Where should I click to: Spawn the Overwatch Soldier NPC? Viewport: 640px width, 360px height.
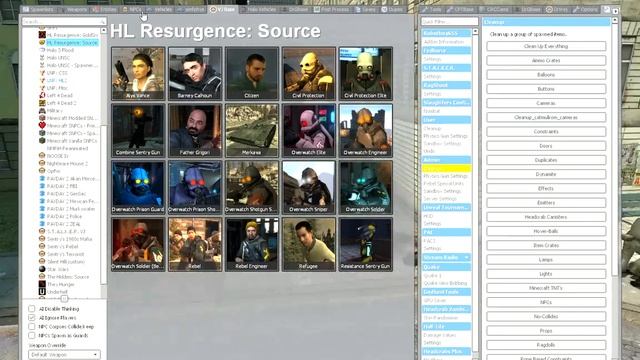(365, 187)
